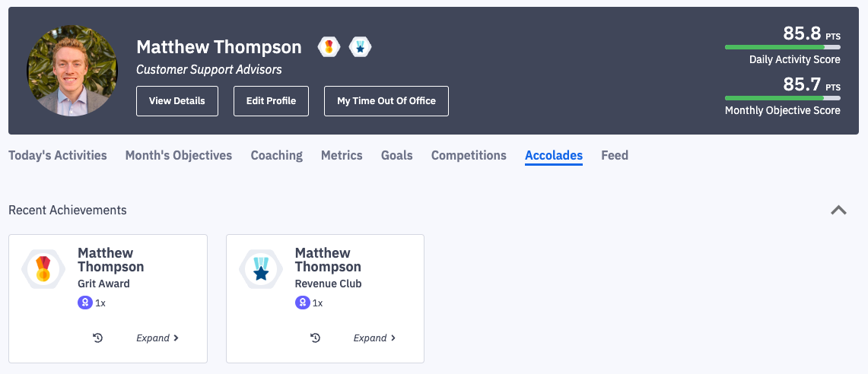Go to the Competitions tab
Image resolution: width=868 pixels, height=374 pixels.
click(x=469, y=155)
